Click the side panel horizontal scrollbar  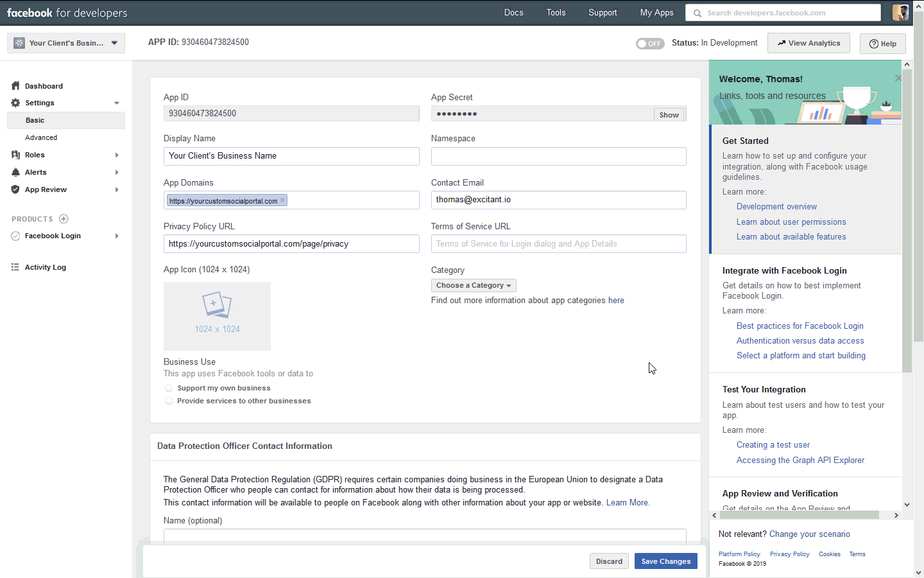[x=799, y=515]
